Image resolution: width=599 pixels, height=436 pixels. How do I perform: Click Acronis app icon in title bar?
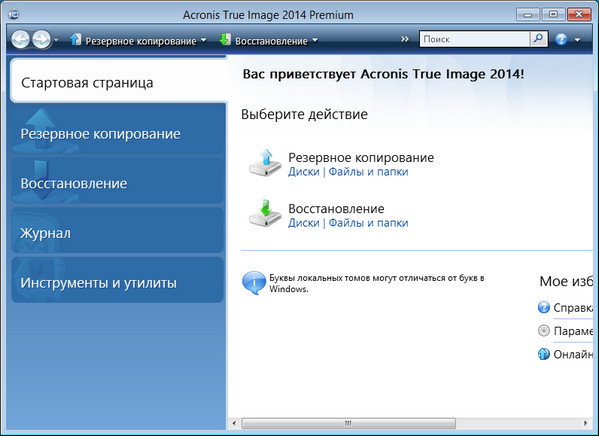[14, 15]
